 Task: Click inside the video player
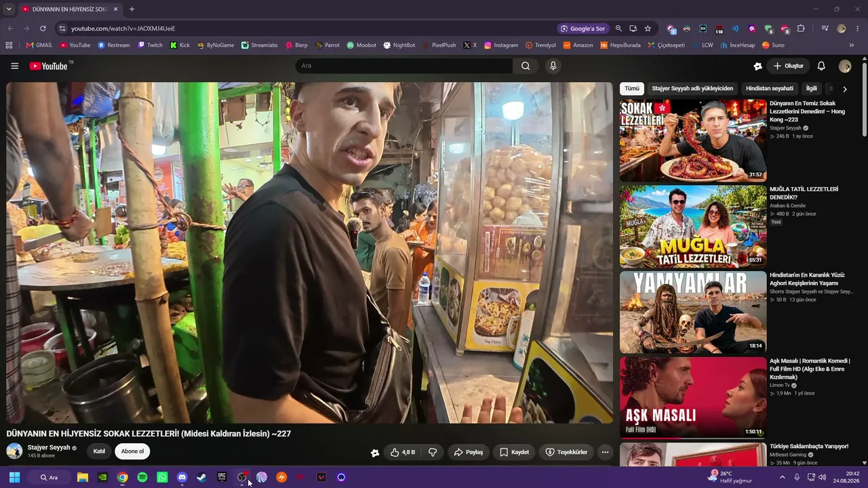(x=310, y=253)
